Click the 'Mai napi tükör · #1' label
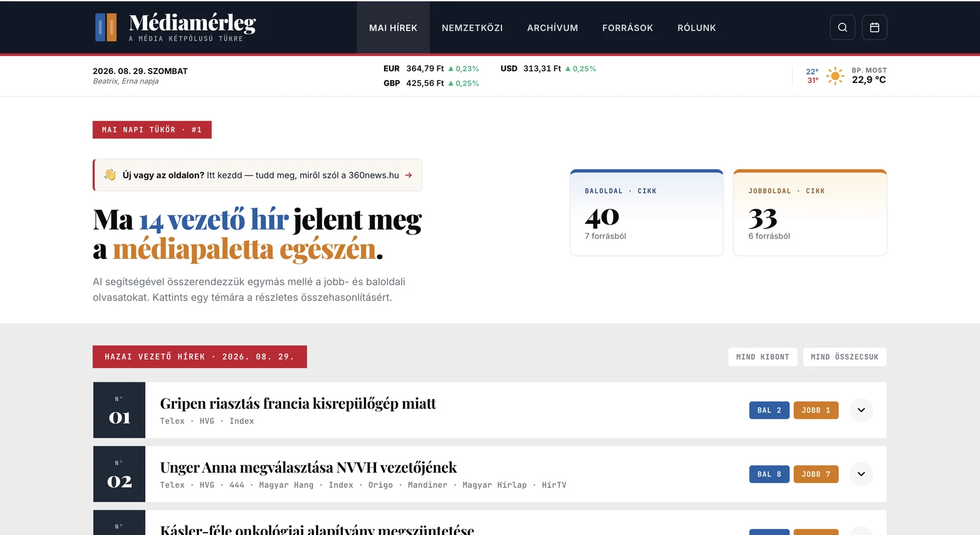Screen dimensions: 980x535 152,130
